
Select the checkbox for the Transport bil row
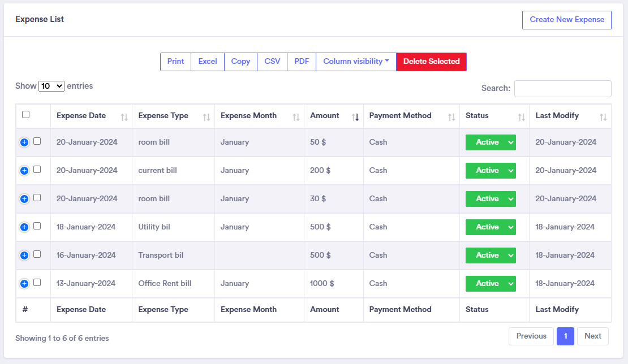tap(37, 254)
